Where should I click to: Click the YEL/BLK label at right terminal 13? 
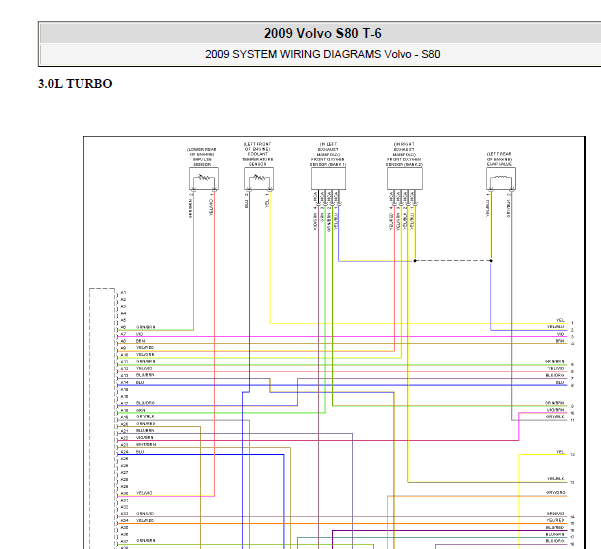556,479
